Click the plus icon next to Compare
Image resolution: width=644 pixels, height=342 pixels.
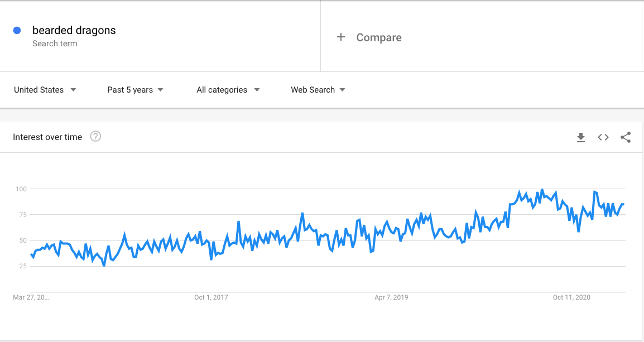(x=341, y=37)
